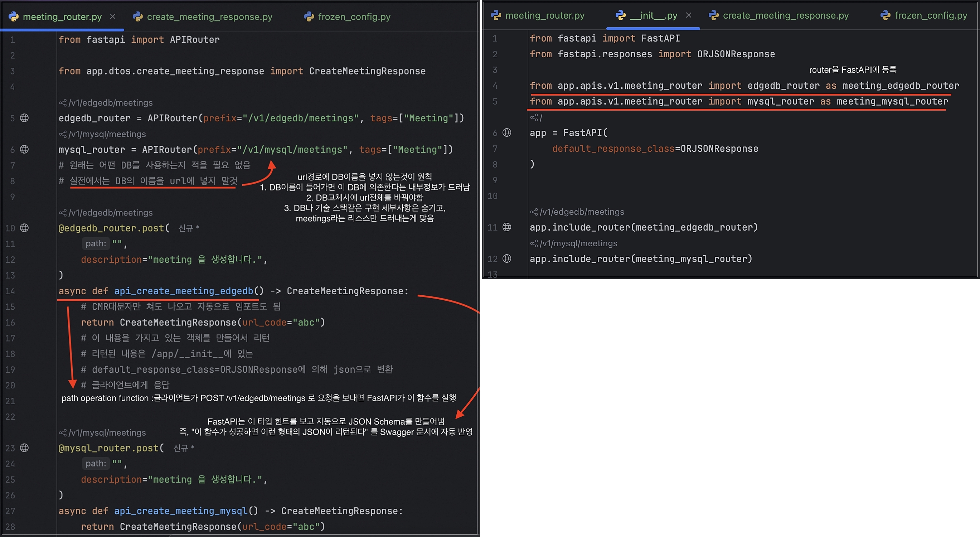The height and width of the screenshot is (537, 980).
Task: Click globe icon beside include_router(meeting_mysql_router)
Action: tap(507, 259)
